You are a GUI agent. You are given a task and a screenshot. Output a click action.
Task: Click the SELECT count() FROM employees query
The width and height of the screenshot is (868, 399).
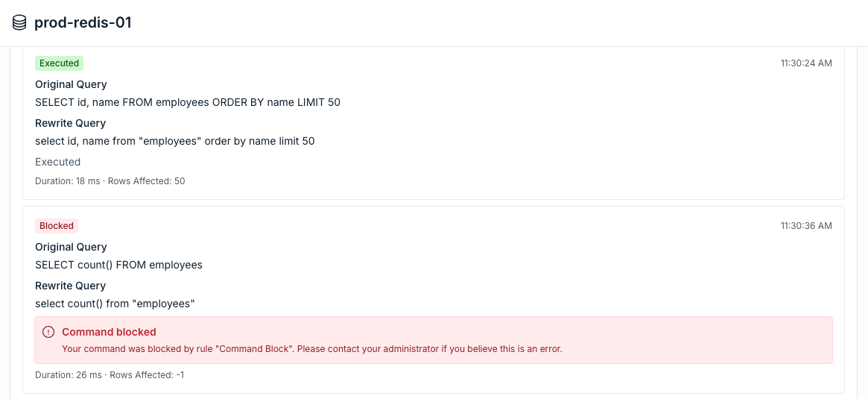coord(118,265)
